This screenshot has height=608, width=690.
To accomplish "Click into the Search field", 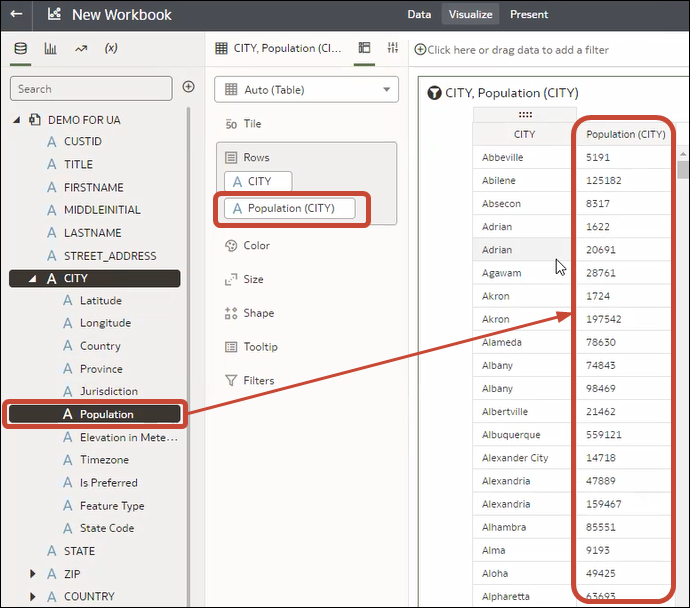I will coord(91,89).
